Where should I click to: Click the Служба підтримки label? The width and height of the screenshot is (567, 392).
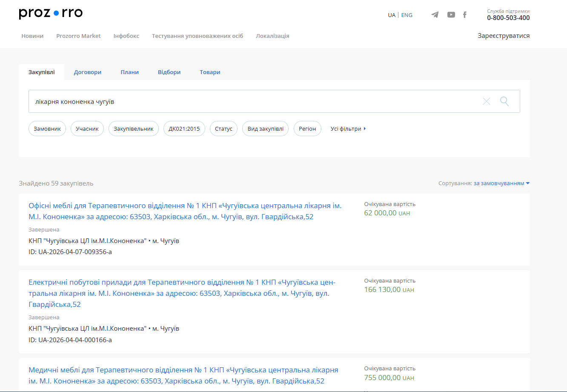click(x=508, y=11)
